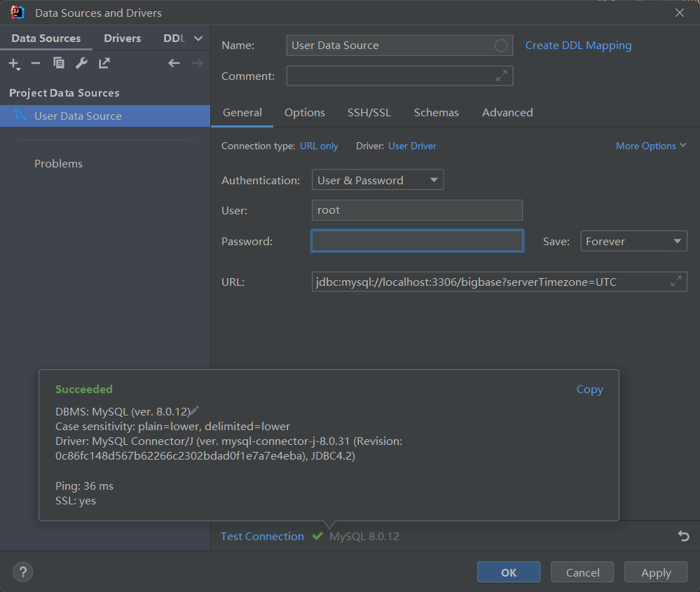Click the IntelliJ app icon in title bar
This screenshot has height=592, width=700.
(x=18, y=13)
